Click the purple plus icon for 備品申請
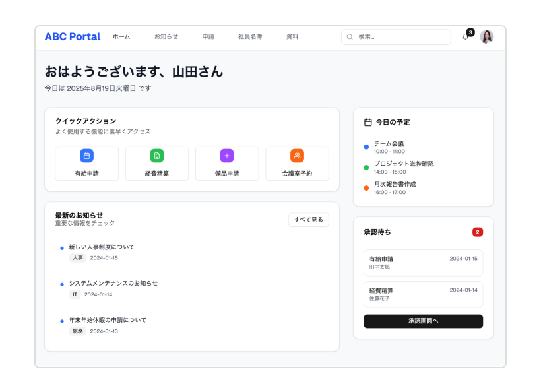 [227, 156]
